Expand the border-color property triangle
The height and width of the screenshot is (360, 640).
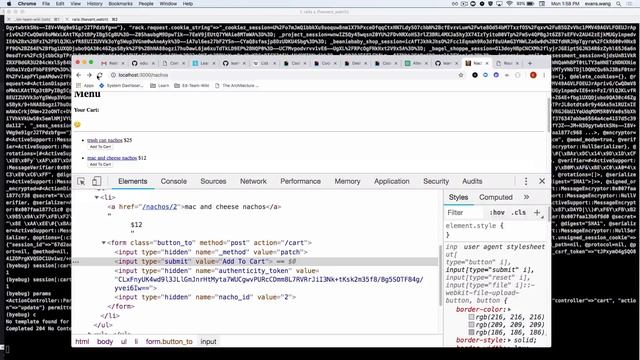tap(509, 310)
